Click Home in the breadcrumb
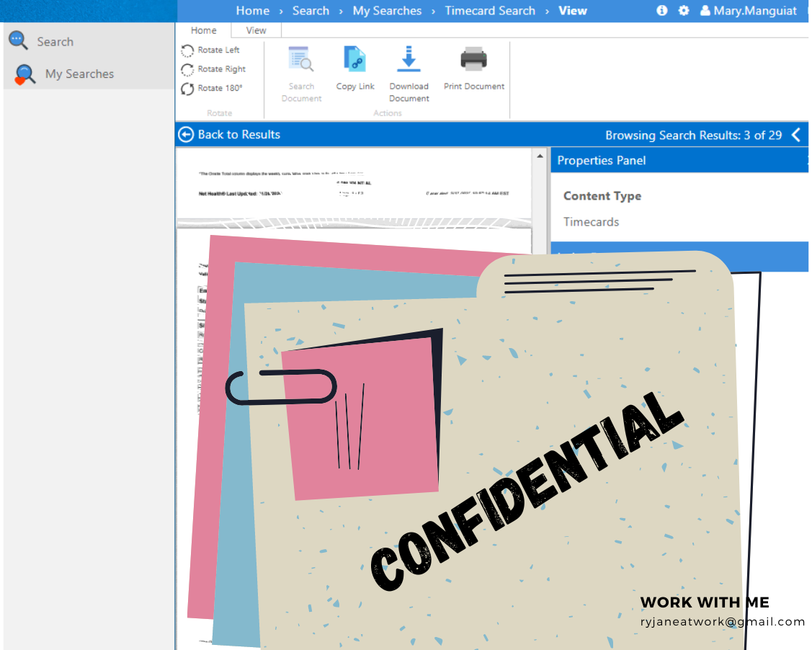Screen dimensions: 812x650 (x=253, y=11)
